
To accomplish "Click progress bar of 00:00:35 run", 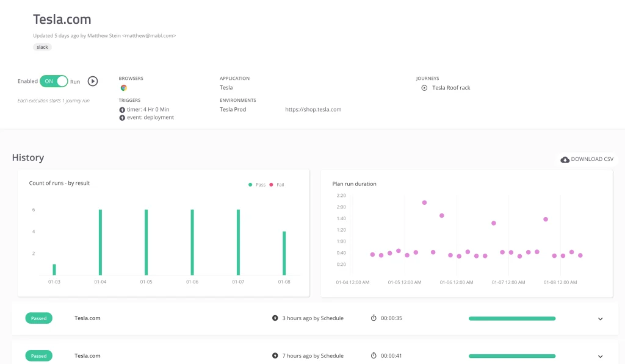I will 511,318.
